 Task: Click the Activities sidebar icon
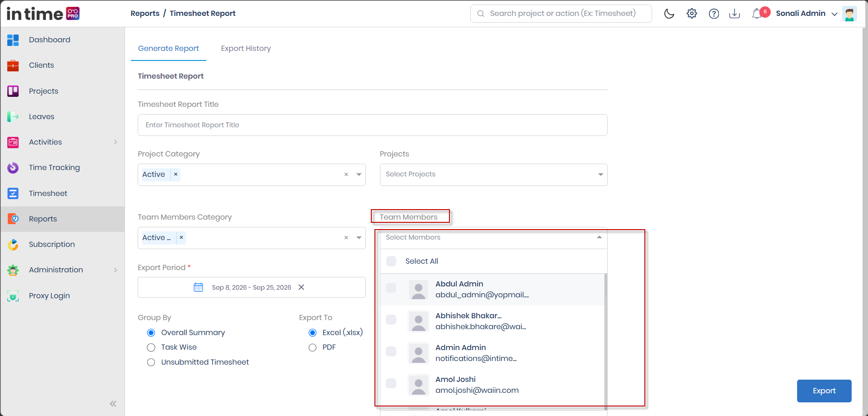click(13, 142)
